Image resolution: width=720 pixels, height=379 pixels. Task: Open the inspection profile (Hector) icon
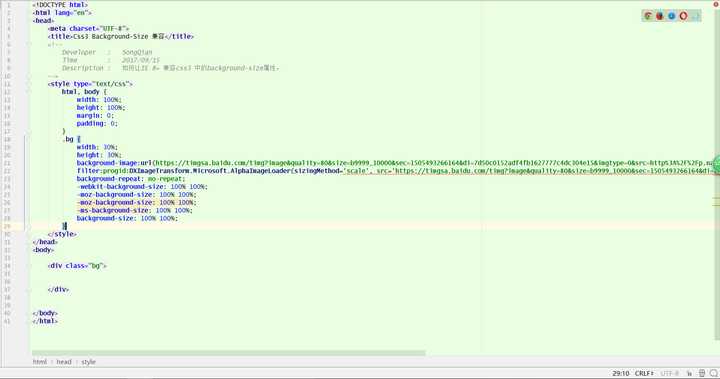click(714, 373)
